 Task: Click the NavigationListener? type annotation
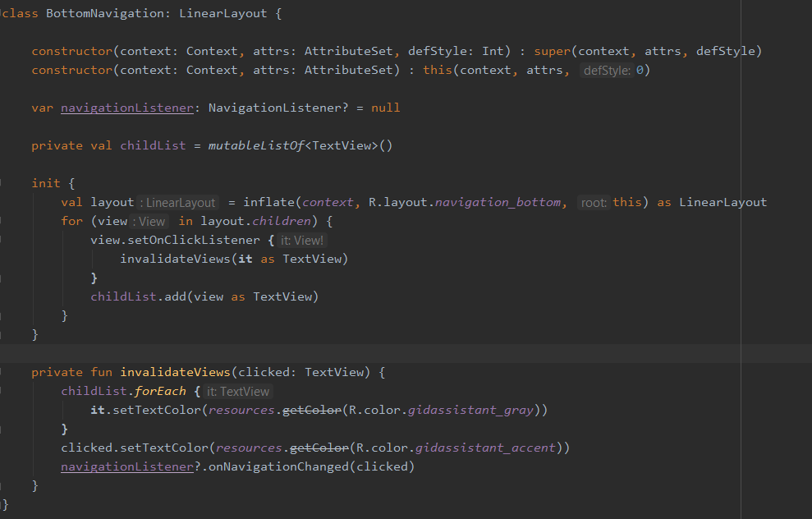[278, 108]
